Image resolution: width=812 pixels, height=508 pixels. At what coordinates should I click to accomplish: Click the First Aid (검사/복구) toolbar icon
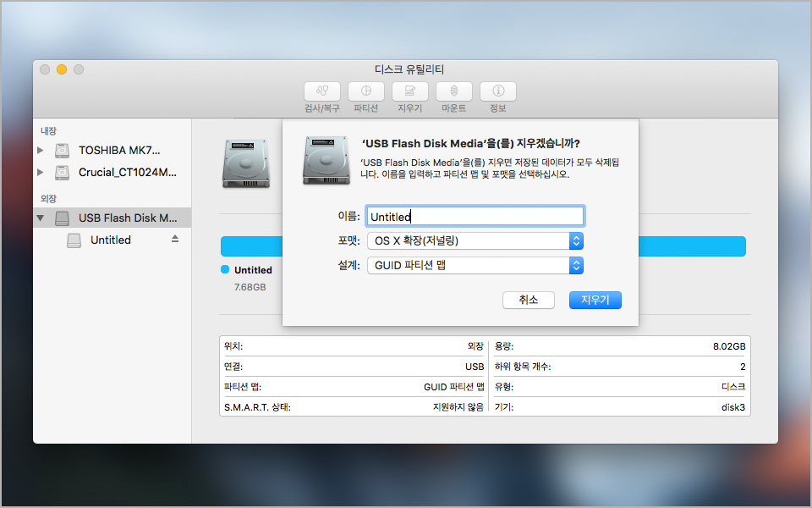tap(321, 91)
